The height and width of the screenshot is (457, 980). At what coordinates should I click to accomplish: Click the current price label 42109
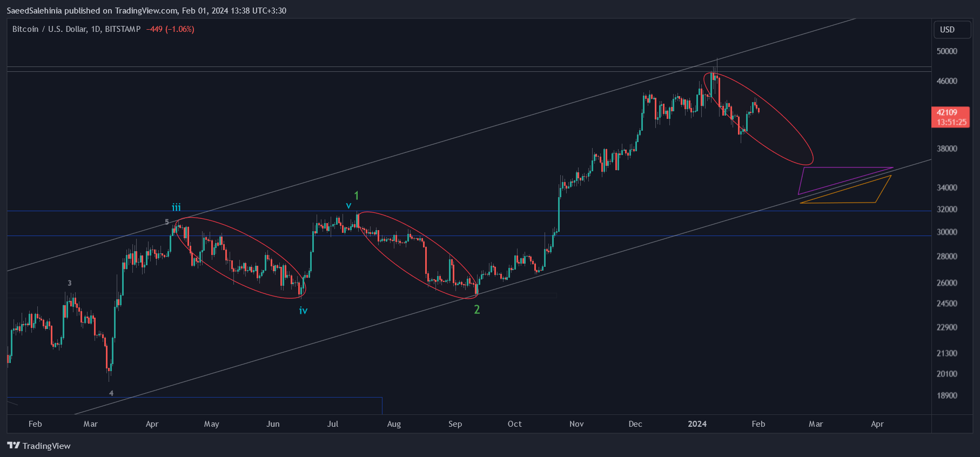[x=947, y=112]
